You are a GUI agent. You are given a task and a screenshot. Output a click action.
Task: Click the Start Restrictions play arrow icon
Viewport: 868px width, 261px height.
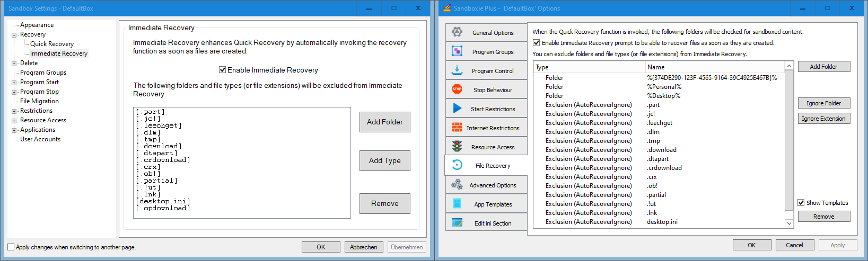coord(457,109)
